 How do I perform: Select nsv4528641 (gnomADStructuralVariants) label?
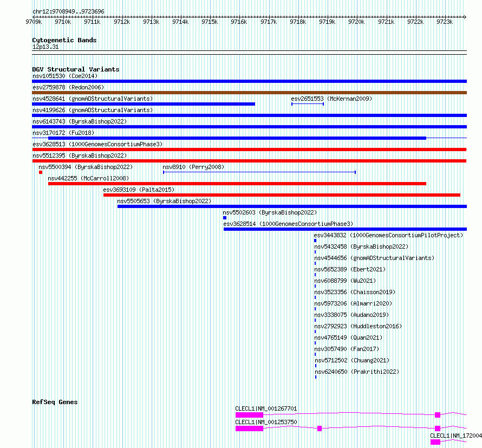(x=93, y=99)
